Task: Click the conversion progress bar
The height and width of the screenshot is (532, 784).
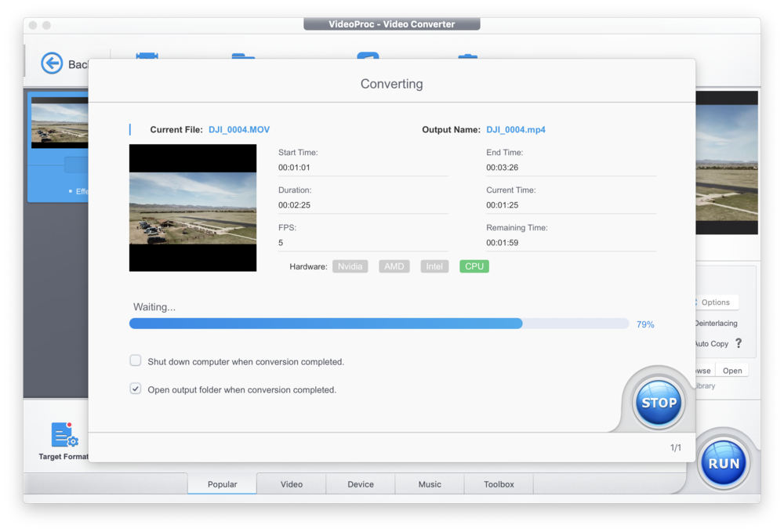Action: tap(379, 324)
